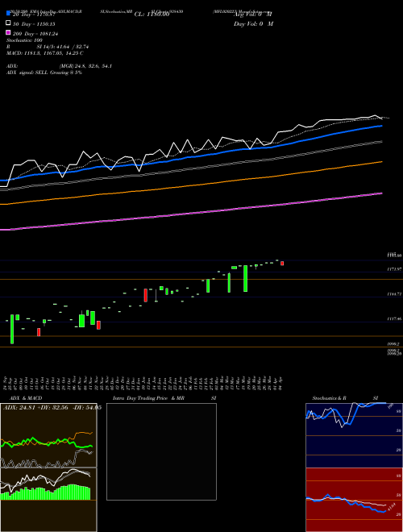Select the 'Stochastics: 100' line
Image resolution: width=403 pixels, height=532 pixels.
(x=24, y=40)
